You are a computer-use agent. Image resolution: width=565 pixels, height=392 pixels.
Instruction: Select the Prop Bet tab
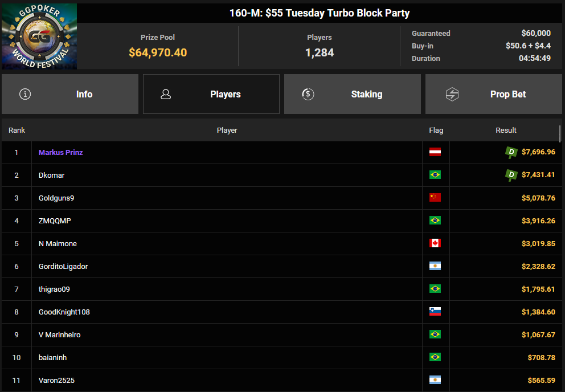coord(494,94)
